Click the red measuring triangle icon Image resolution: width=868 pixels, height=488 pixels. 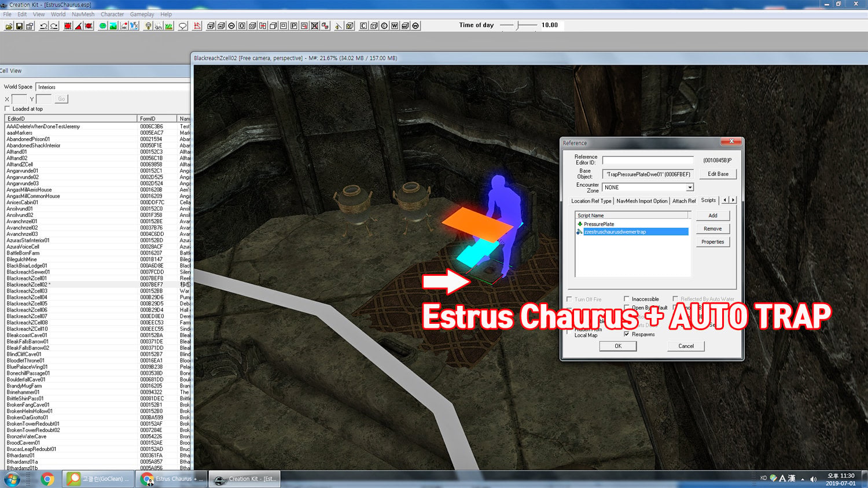[x=197, y=26]
